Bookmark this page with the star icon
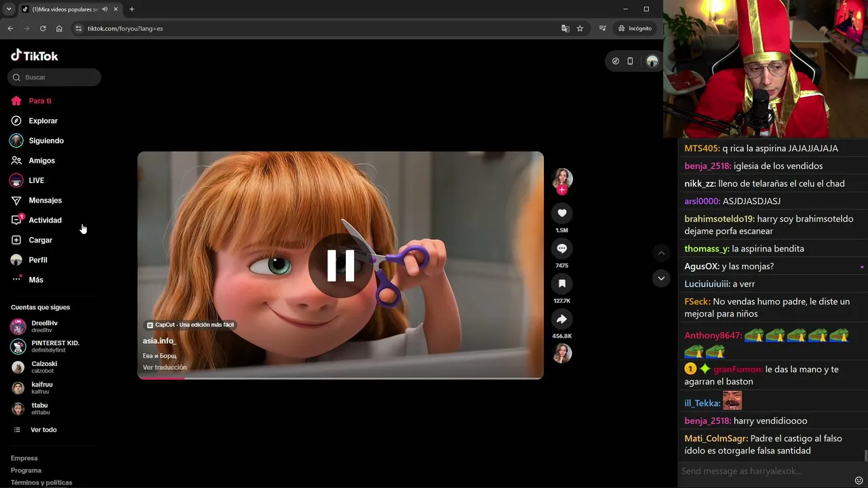868x488 pixels. pyautogui.click(x=580, y=28)
